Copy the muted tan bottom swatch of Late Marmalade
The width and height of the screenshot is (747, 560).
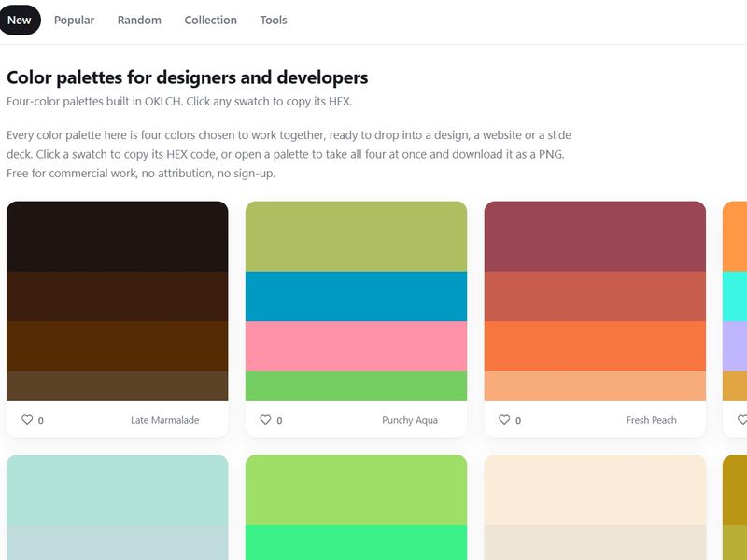click(118, 385)
